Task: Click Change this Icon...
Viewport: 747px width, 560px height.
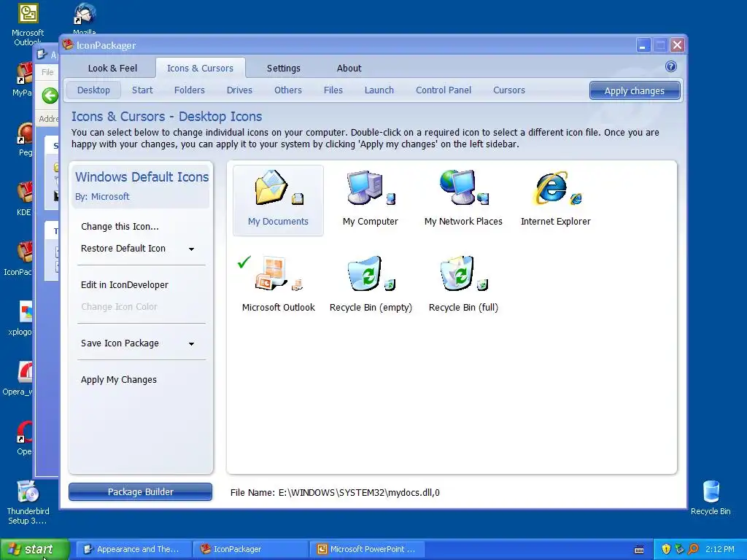Action: point(120,227)
